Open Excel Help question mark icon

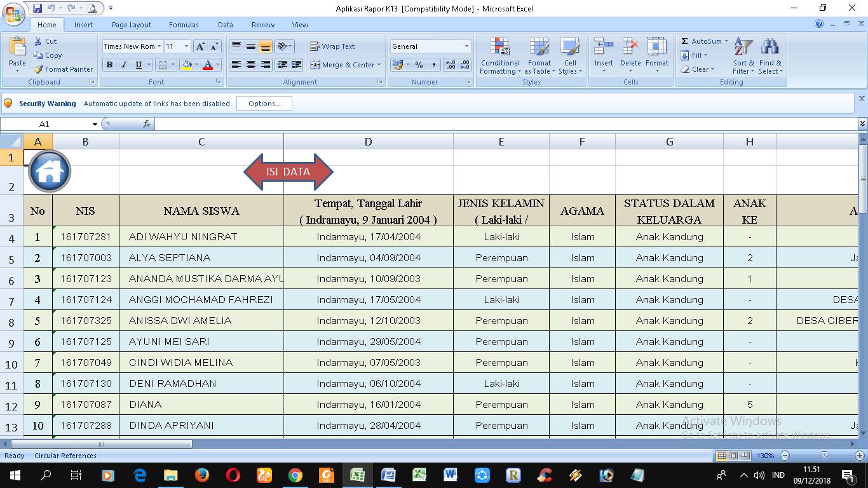(x=819, y=24)
